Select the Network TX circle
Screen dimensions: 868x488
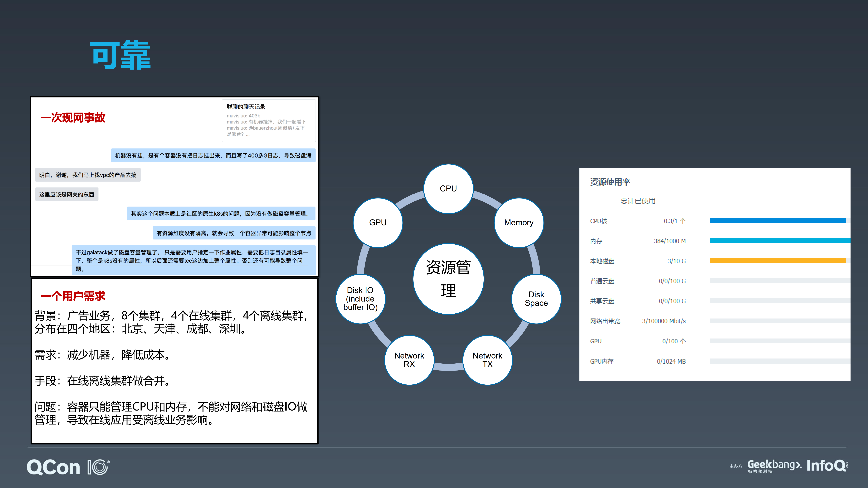[x=487, y=360]
